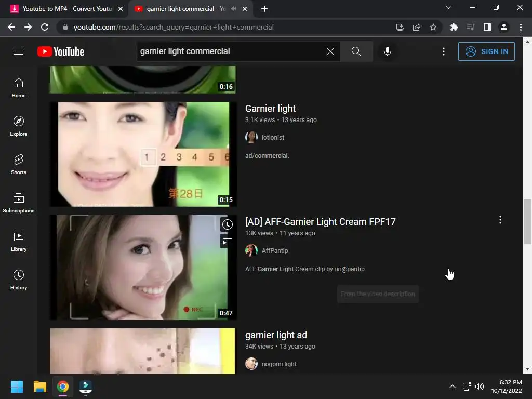Image resolution: width=532 pixels, height=399 pixels.
Task: Open the garnier light ad video title
Action: tap(276, 335)
